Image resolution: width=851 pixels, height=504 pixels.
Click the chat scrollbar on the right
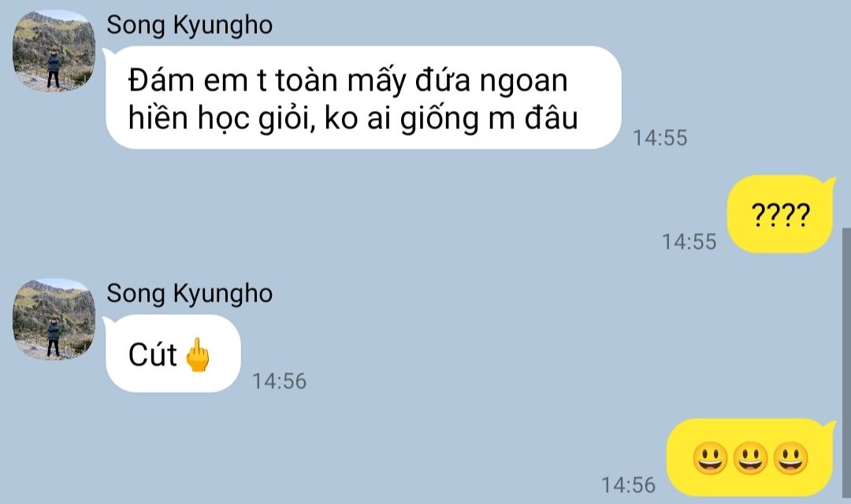click(846, 365)
